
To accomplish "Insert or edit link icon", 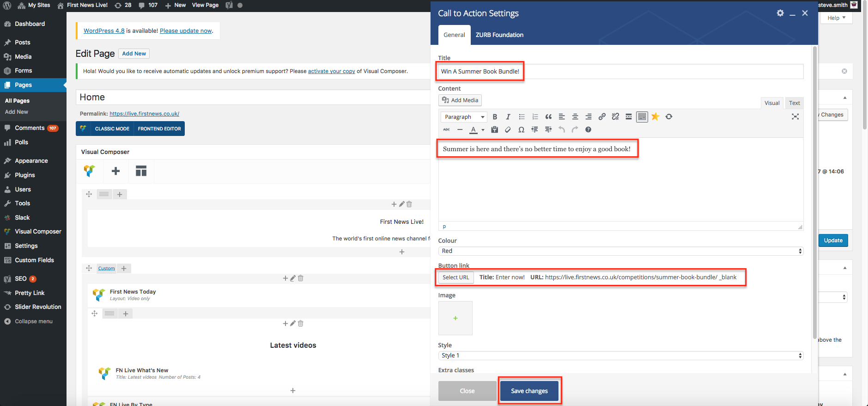I will tap(602, 117).
